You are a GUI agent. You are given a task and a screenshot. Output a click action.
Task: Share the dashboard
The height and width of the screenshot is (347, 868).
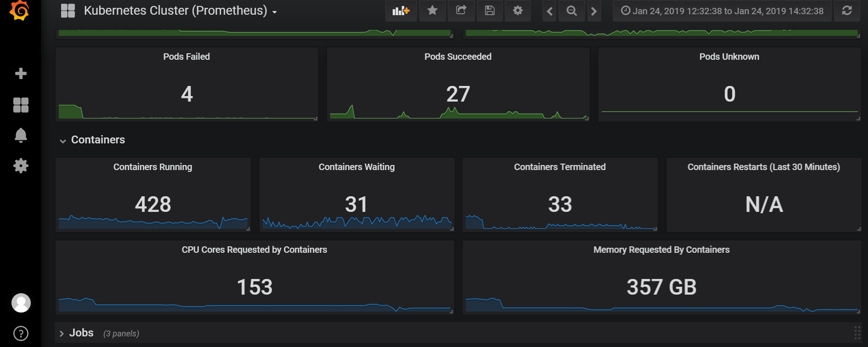coord(461,11)
